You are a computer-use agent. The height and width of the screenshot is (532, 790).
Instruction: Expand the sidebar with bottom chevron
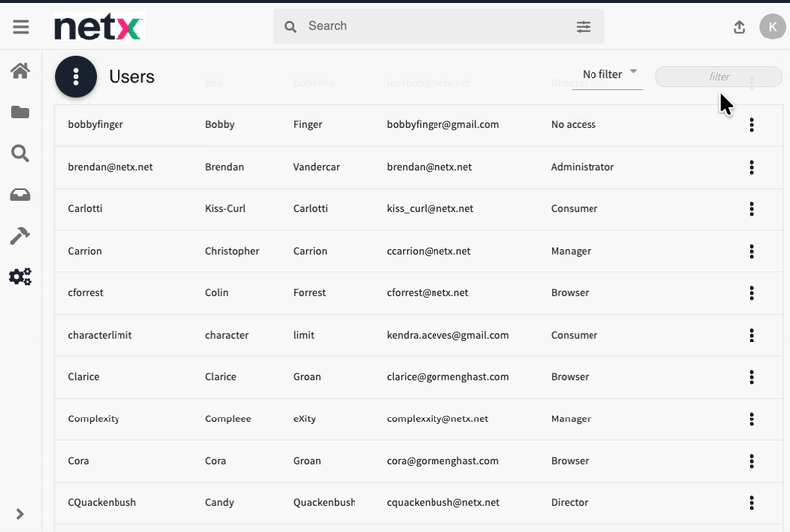pos(20,513)
